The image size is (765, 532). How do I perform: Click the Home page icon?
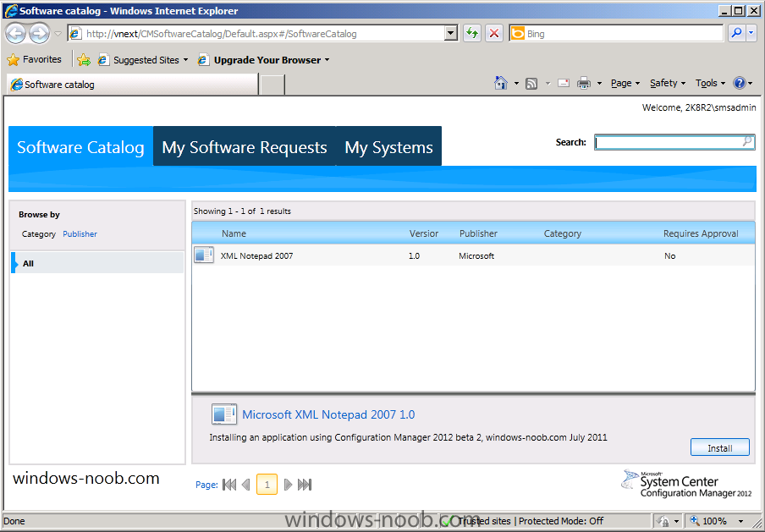click(x=501, y=83)
